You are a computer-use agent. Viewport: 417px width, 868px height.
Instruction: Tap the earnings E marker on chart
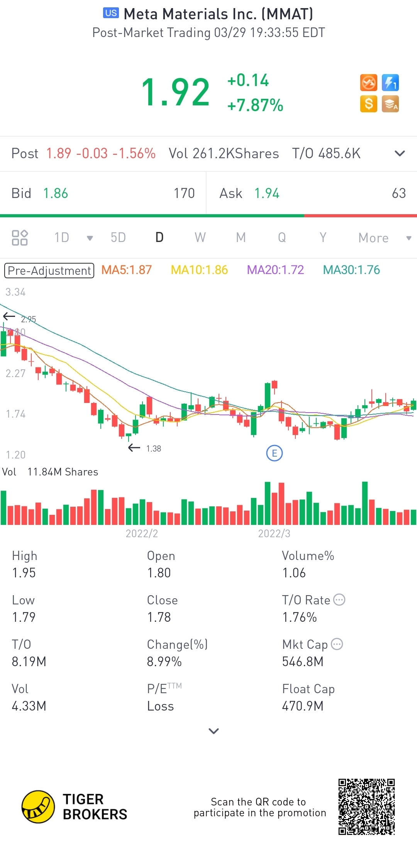(x=275, y=453)
